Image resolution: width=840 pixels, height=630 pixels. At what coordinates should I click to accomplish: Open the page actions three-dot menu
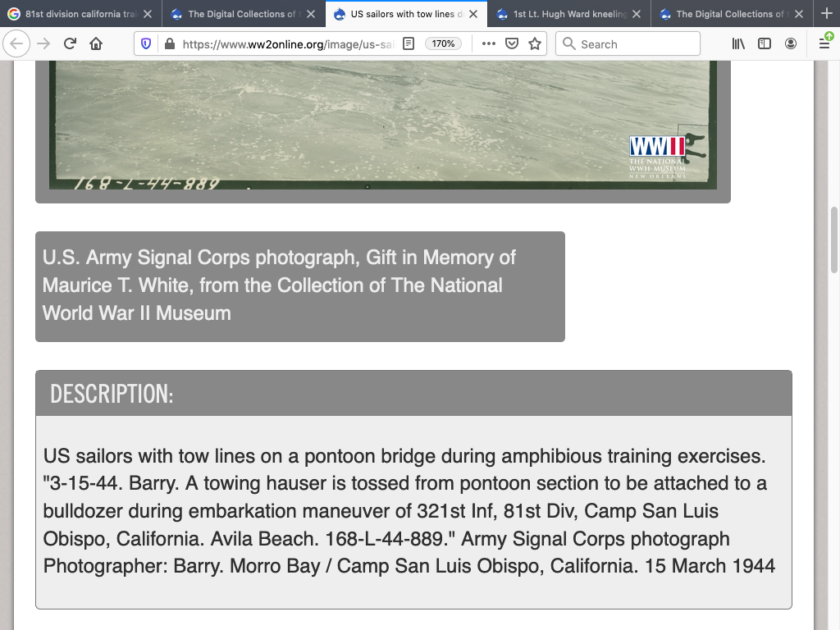[489, 44]
